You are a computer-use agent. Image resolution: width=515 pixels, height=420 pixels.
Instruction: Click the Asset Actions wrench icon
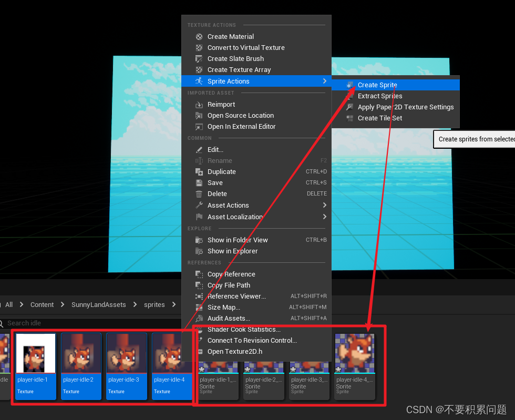[x=199, y=206]
